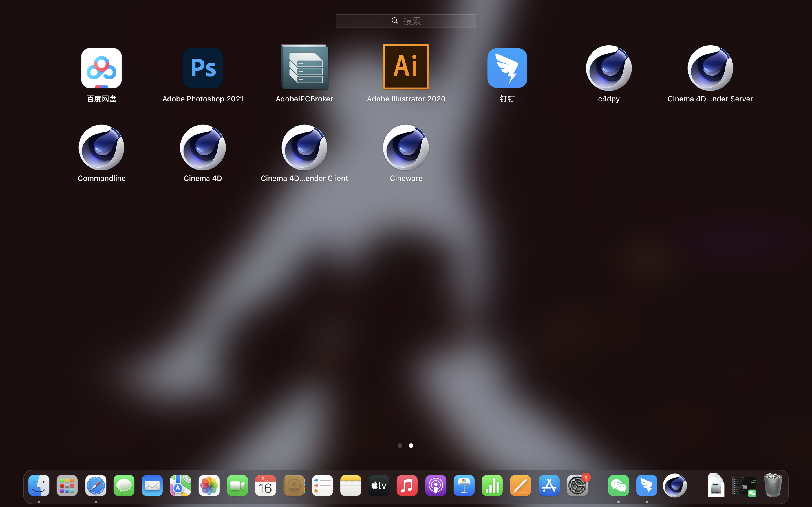Open the Cinema 4D application

coord(203,148)
